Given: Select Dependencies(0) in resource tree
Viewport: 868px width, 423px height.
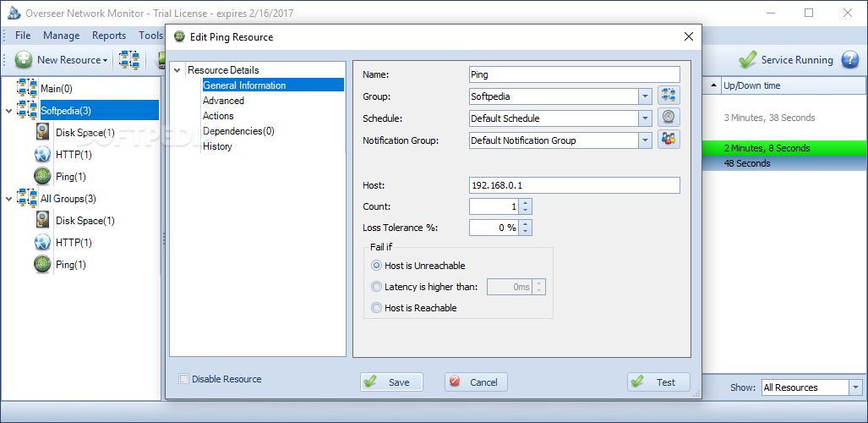Looking at the screenshot, I should (238, 131).
